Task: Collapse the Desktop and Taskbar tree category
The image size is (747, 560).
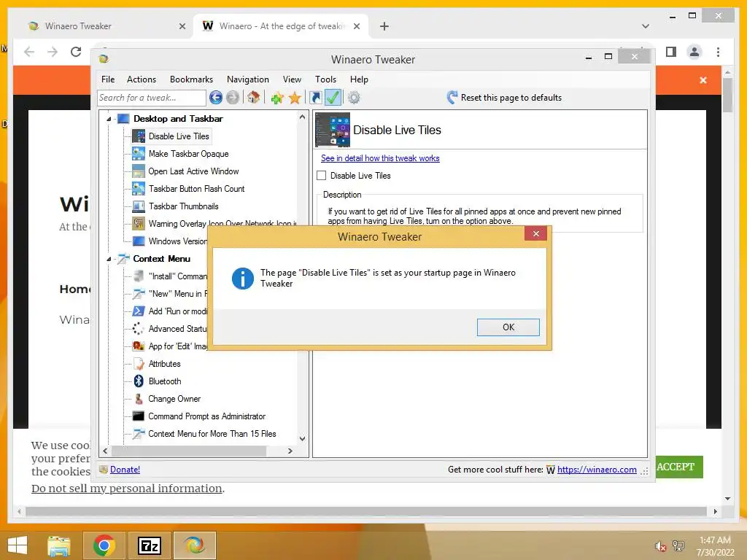Action: (x=109, y=119)
